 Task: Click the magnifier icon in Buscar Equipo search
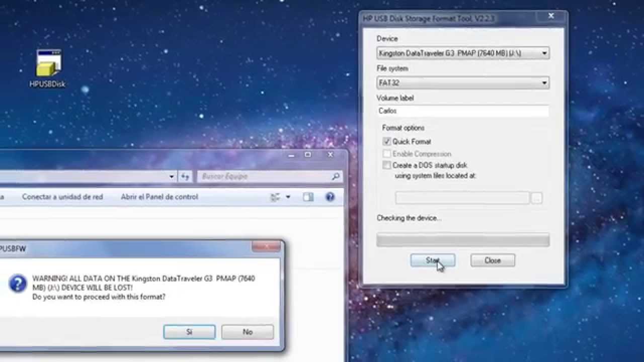(x=336, y=176)
